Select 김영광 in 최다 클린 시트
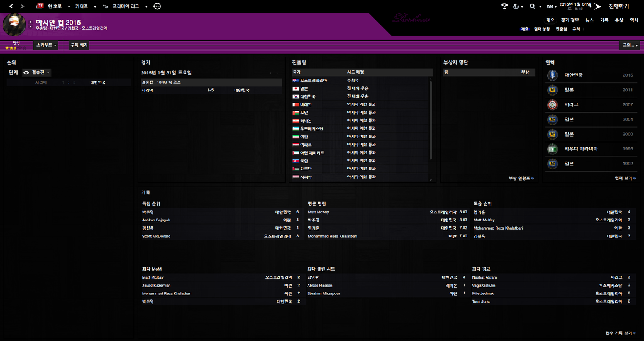This screenshot has height=341, width=644. click(x=313, y=277)
